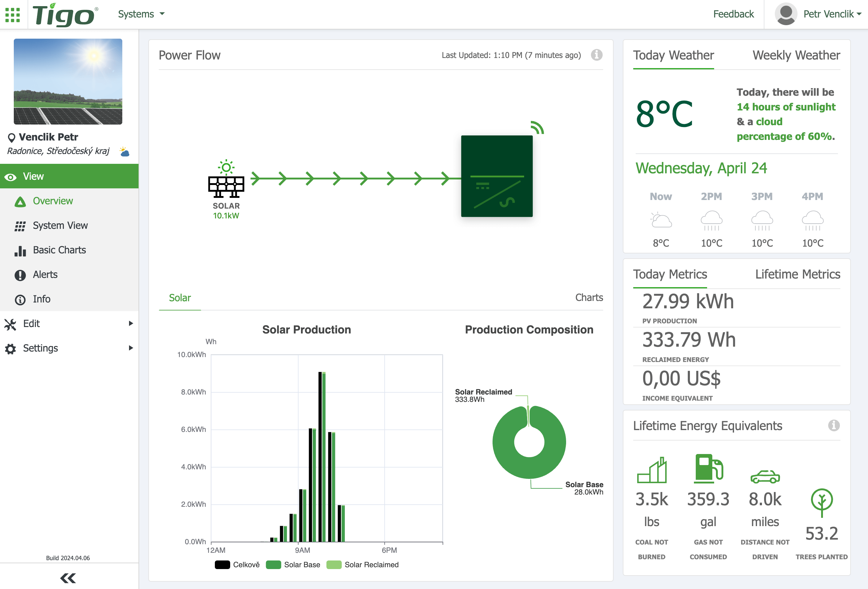Click the site photo thumbnail
Viewport: 868px width, 589px height.
click(x=68, y=82)
